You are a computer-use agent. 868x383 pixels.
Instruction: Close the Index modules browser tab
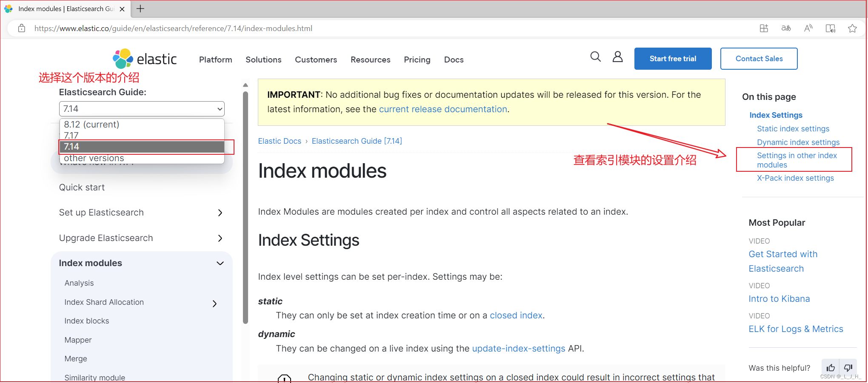122,9
